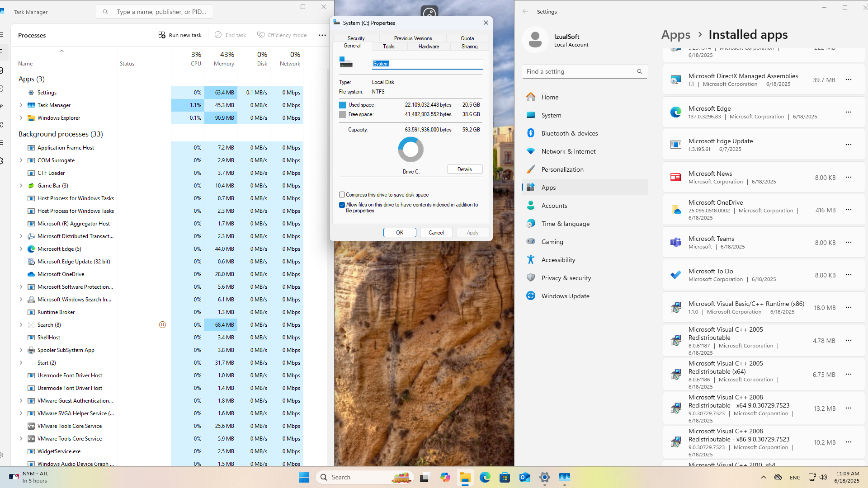Toggle Efficiency mode in Task Manager

point(282,35)
